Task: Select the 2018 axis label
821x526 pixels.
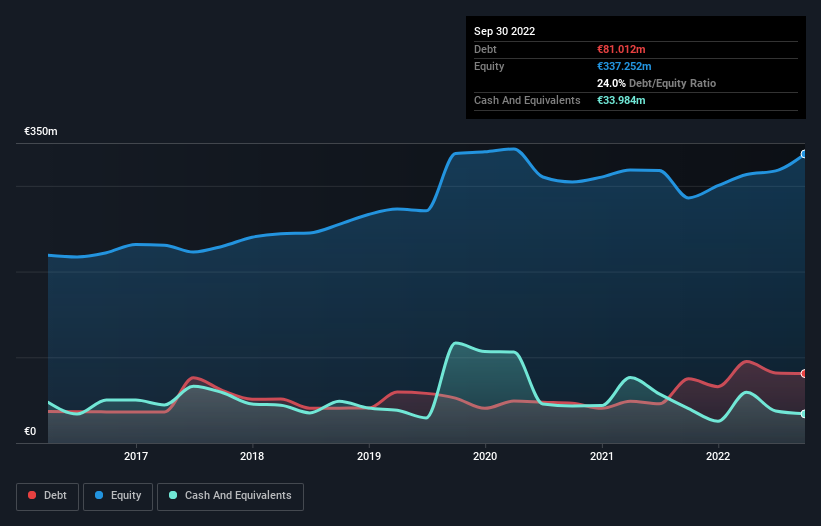Action: (x=252, y=456)
